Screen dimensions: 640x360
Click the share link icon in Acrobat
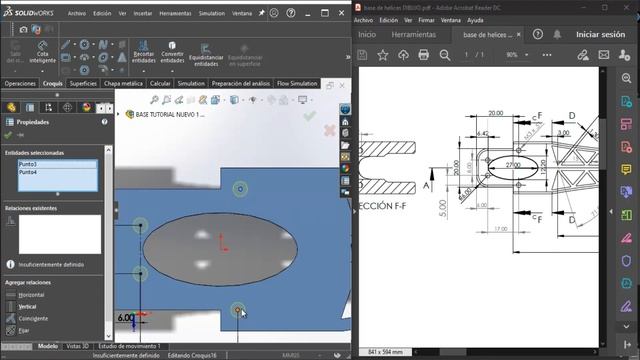coord(583,55)
